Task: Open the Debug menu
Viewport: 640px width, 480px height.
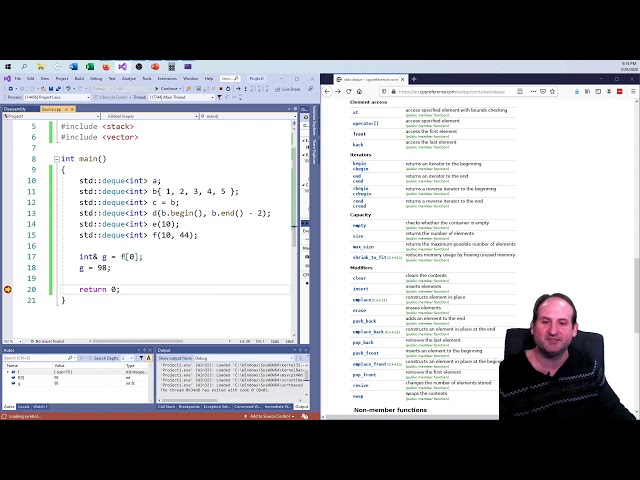Action: click(96, 78)
